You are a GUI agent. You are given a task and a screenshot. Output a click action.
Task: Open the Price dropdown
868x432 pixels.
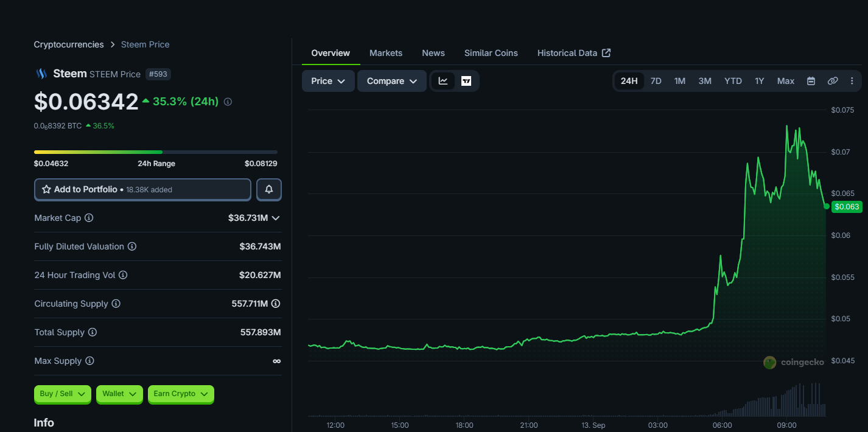tap(328, 81)
